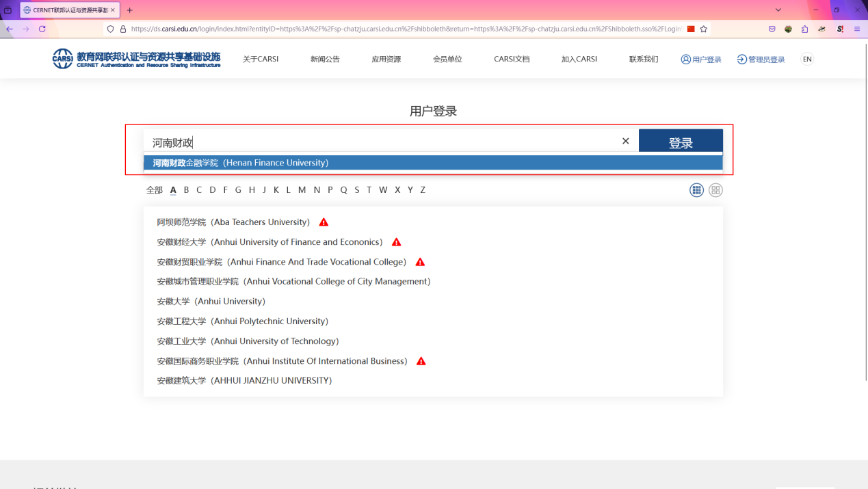
Task: Click the blue 登录 button
Action: pyautogui.click(x=681, y=142)
